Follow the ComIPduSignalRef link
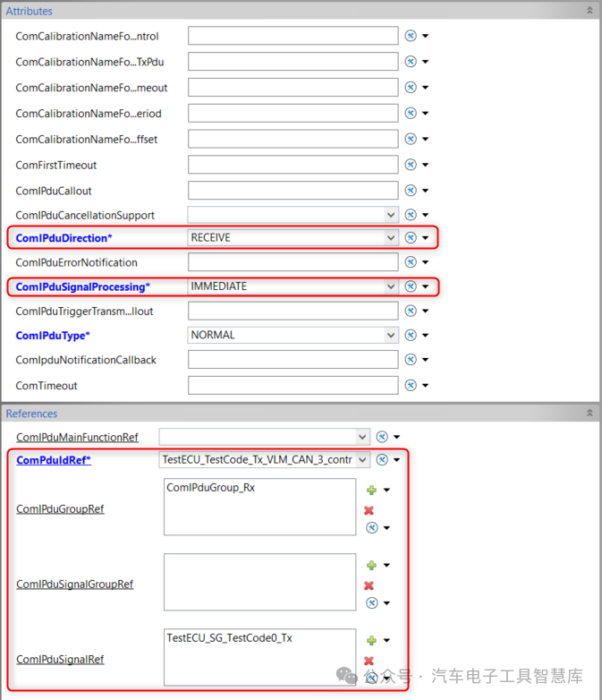This screenshot has width=602, height=700. (60, 660)
